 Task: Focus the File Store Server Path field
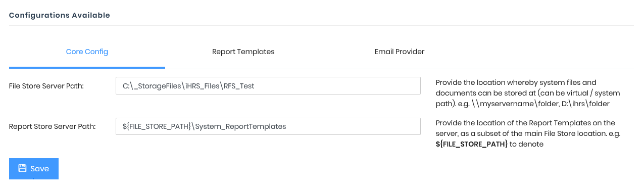[x=268, y=85]
